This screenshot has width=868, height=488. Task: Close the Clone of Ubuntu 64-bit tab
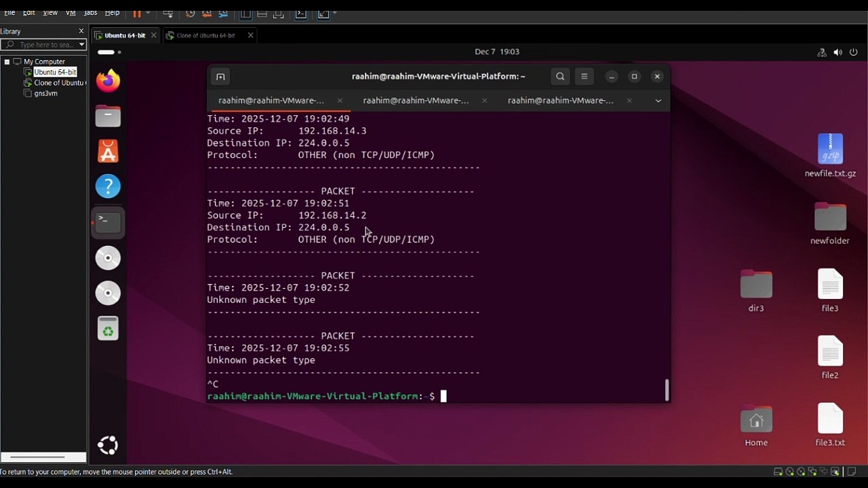[250, 35]
